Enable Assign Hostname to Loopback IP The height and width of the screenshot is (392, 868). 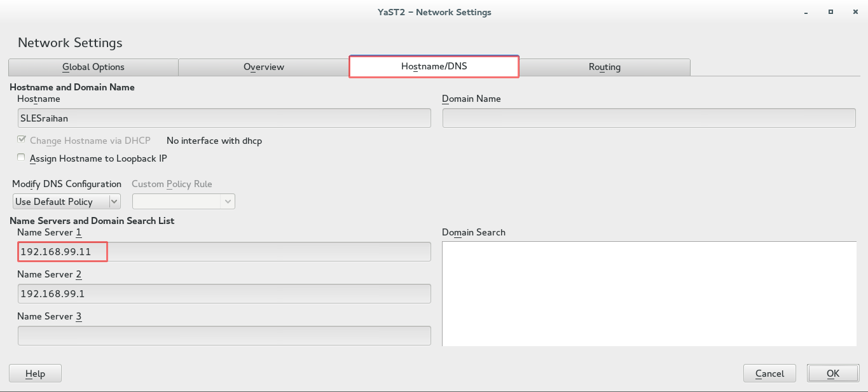[x=22, y=157]
